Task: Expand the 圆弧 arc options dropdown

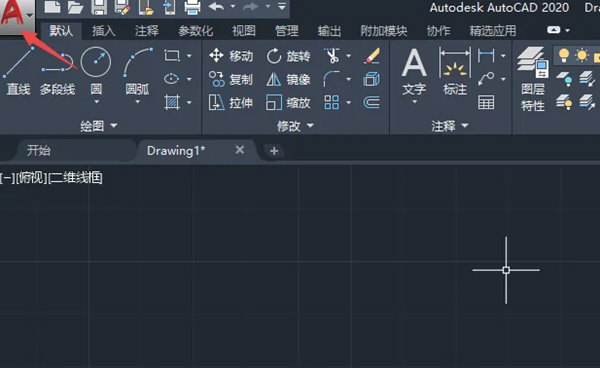Action: point(138,102)
